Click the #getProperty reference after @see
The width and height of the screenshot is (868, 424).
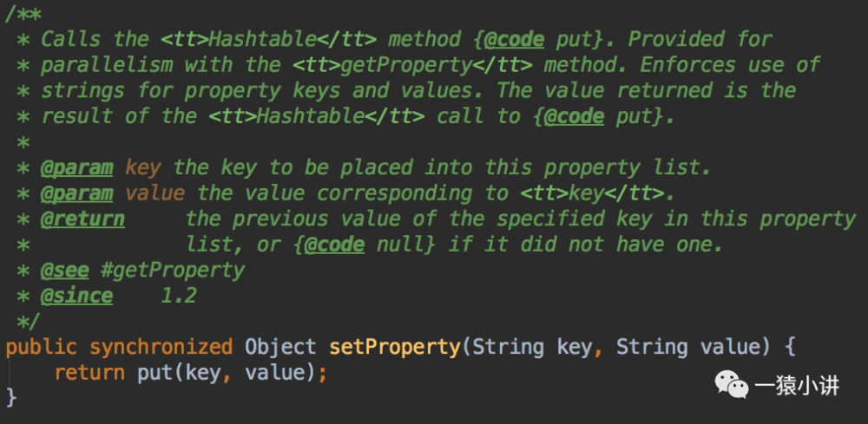click(173, 271)
